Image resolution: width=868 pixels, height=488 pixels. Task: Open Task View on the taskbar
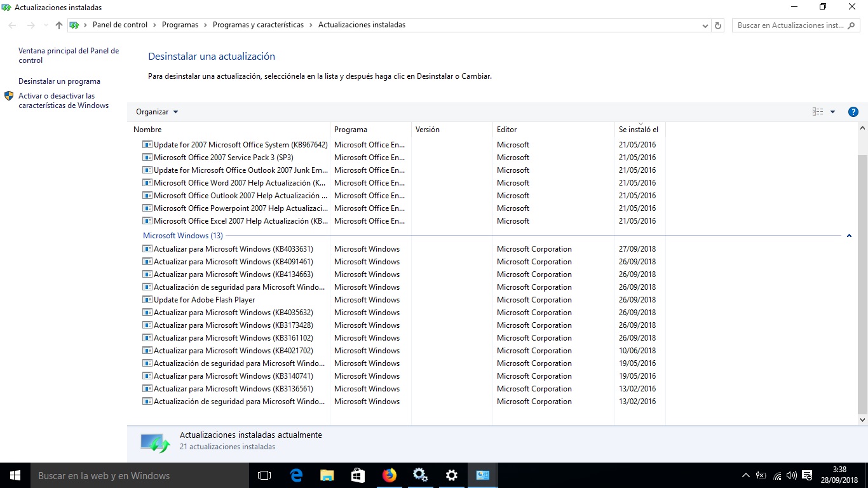[x=264, y=475]
